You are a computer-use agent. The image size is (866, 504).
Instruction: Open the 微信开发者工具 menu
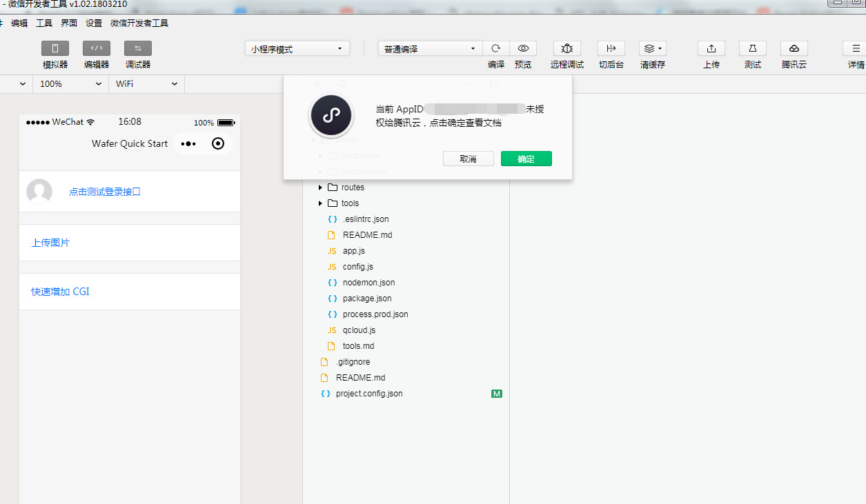(139, 23)
